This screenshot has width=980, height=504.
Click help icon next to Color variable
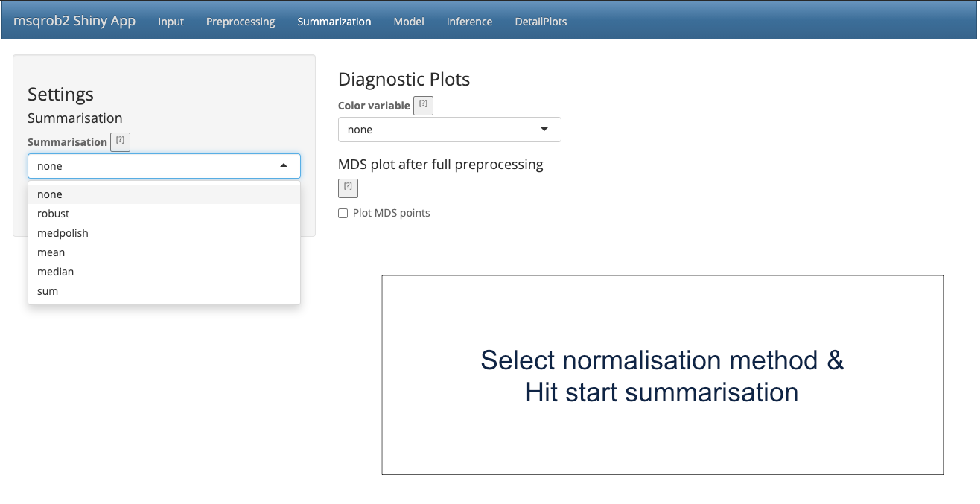coord(423,105)
